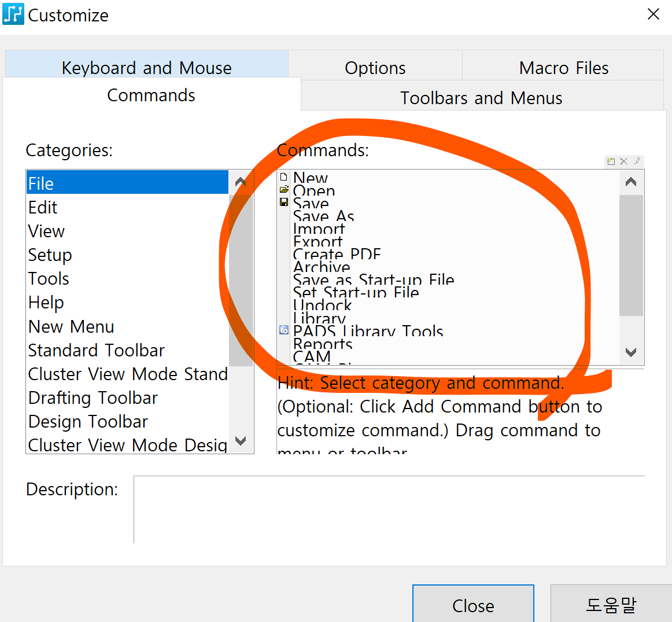The height and width of the screenshot is (622, 672).
Task: Click the New document icon in Commands list
Action: point(283,177)
